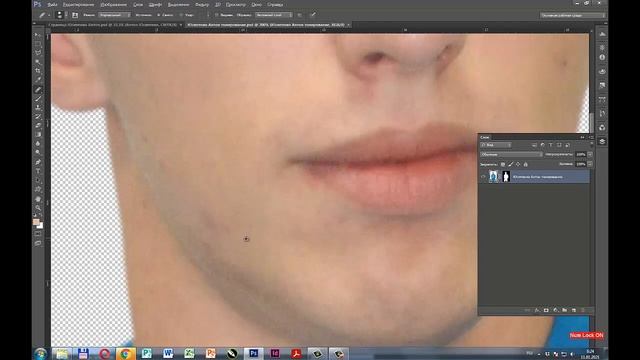Toggle the layer visibility eye in Layers
This screenshot has width=640, height=360.
coord(483,176)
